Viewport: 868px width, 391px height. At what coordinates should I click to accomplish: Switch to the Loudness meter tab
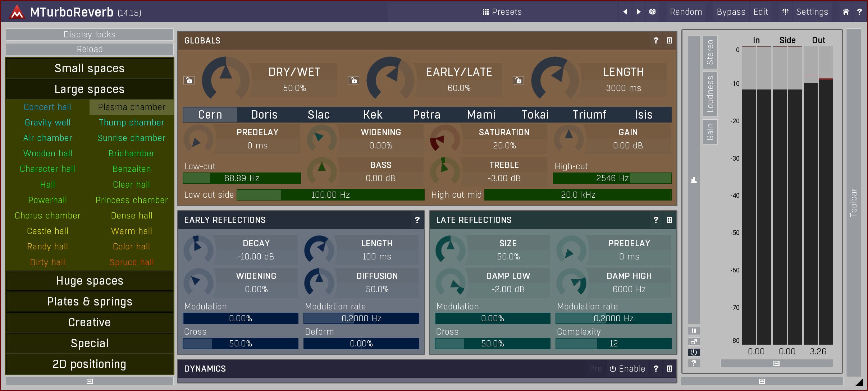pyautogui.click(x=710, y=94)
